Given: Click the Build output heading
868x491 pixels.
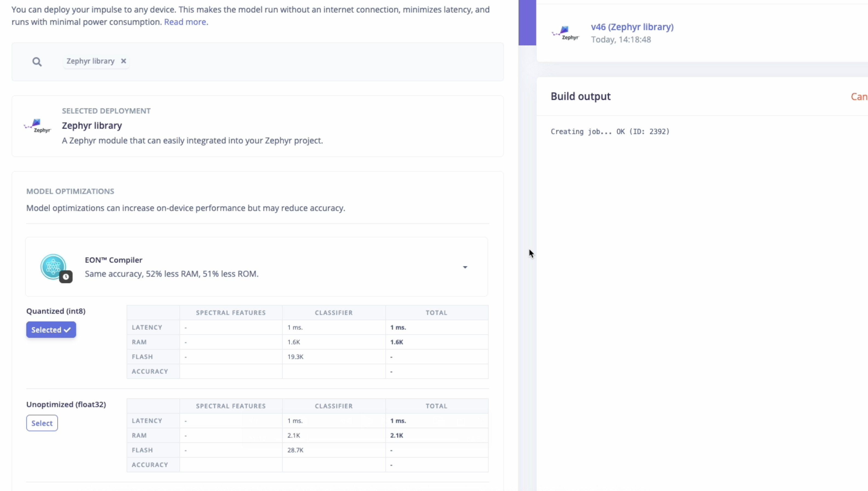Looking at the screenshot, I should pos(580,97).
